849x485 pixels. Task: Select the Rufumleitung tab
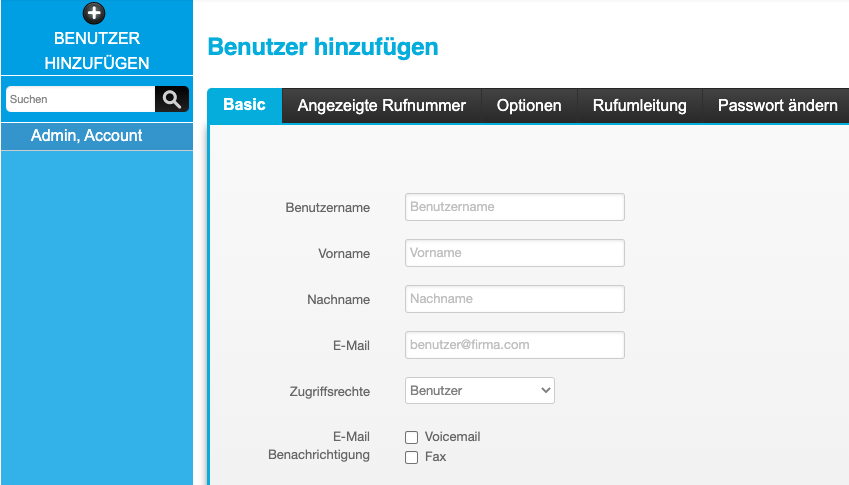click(639, 106)
